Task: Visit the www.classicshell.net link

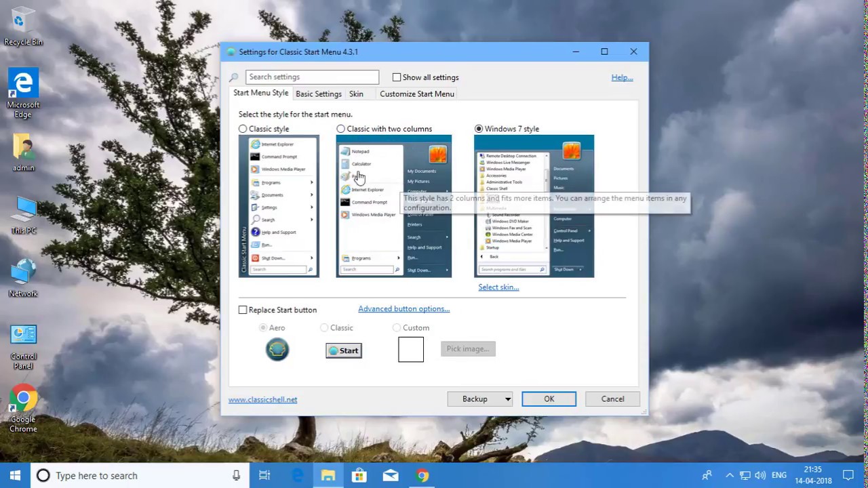Action: click(x=262, y=400)
